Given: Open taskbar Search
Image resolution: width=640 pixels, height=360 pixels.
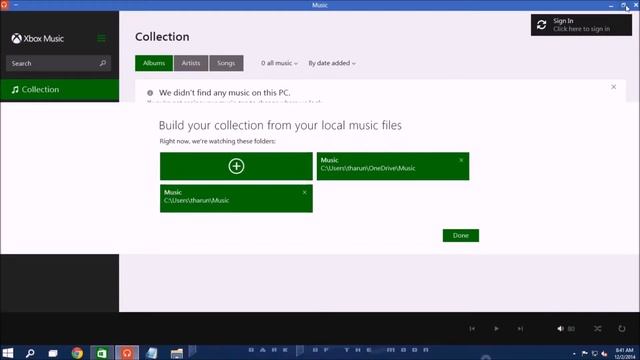Looking at the screenshot, I should [30, 353].
